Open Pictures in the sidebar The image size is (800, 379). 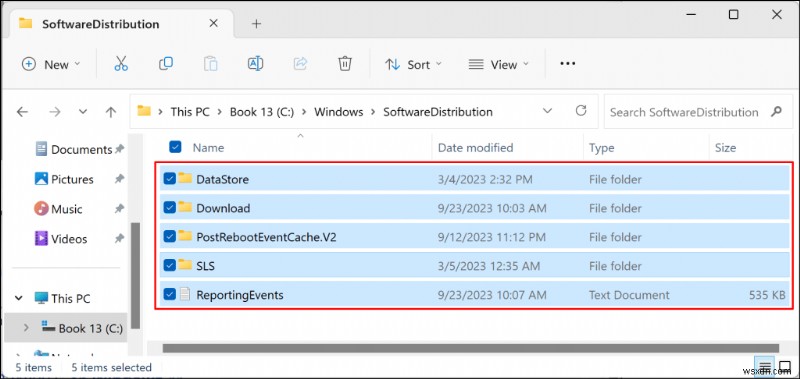point(64,179)
